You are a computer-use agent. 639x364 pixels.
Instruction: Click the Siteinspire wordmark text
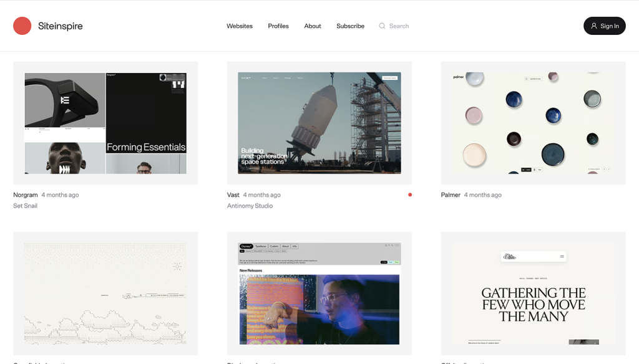(x=60, y=26)
